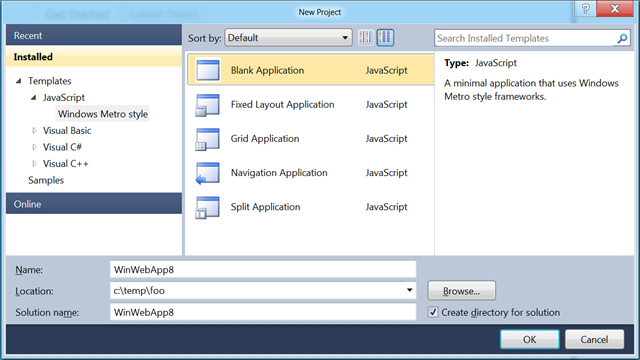
Task: Open the Location path dropdown arrow
Action: pos(409,290)
